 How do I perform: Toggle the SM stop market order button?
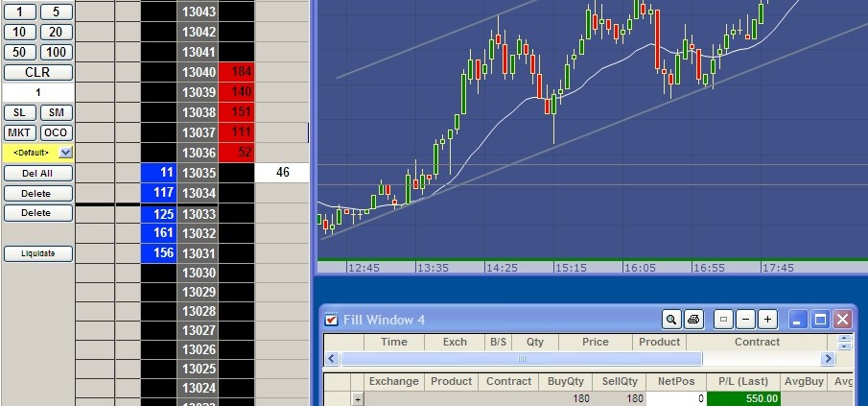57,112
